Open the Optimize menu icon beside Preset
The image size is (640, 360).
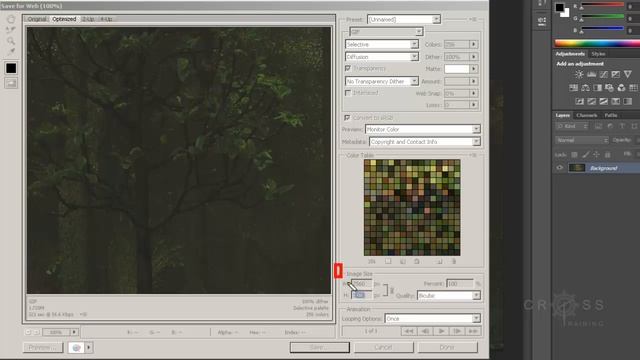[x=473, y=19]
